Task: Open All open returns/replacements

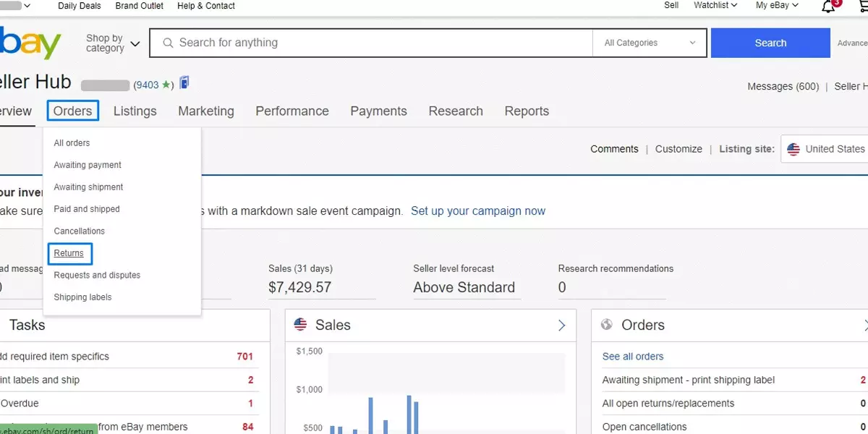Action: tap(668, 404)
